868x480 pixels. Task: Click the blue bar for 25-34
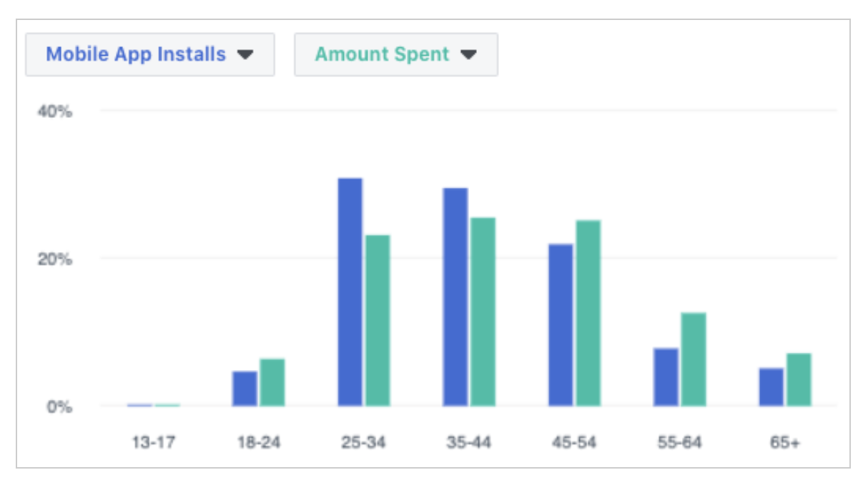[x=350, y=286]
